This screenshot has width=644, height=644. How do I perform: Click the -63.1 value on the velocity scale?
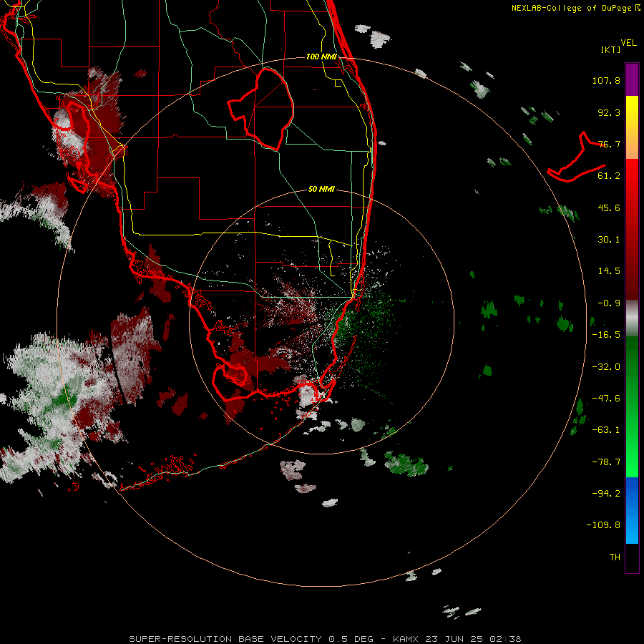click(606, 430)
